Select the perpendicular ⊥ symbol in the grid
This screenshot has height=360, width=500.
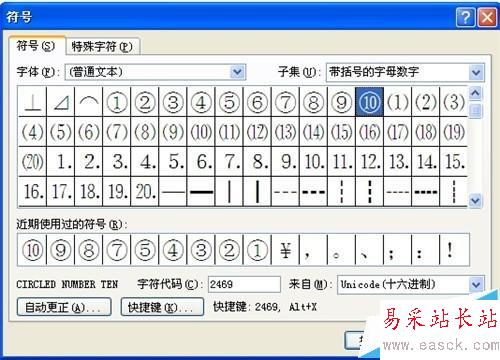pyautogui.click(x=33, y=102)
